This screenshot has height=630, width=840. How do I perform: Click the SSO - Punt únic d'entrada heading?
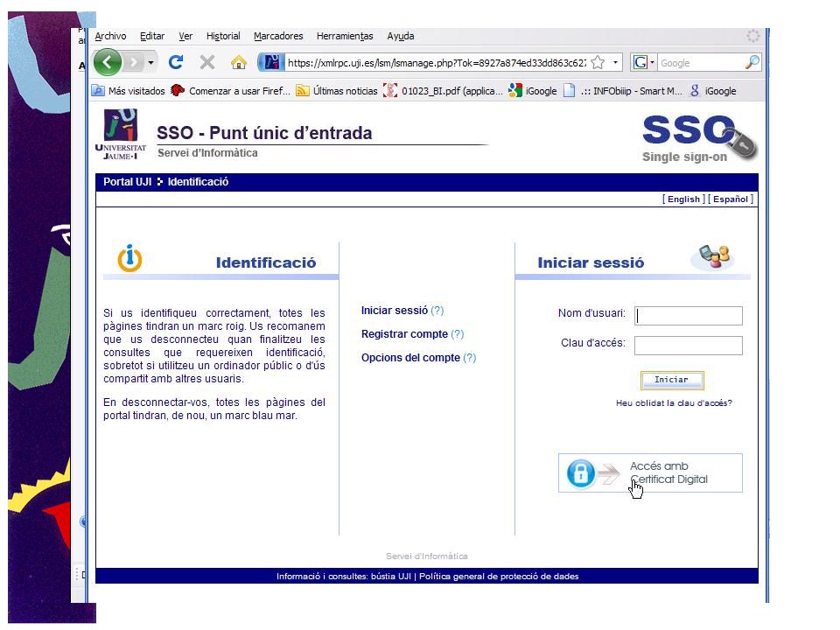click(x=264, y=132)
